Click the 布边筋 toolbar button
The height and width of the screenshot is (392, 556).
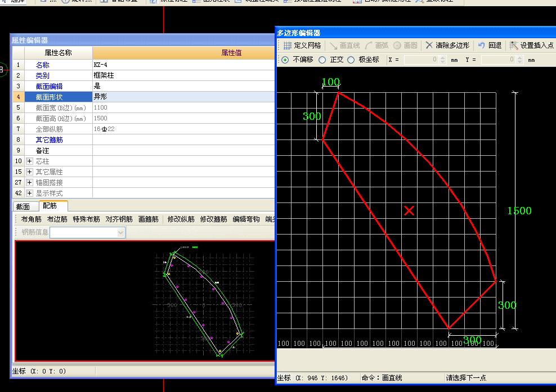click(x=57, y=219)
